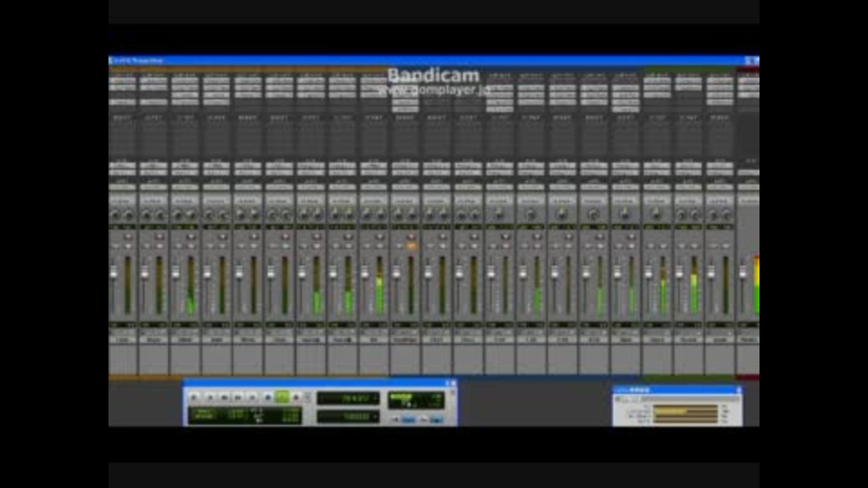Open the output selector on second channel
The height and width of the screenshot is (488, 868).
click(x=154, y=173)
